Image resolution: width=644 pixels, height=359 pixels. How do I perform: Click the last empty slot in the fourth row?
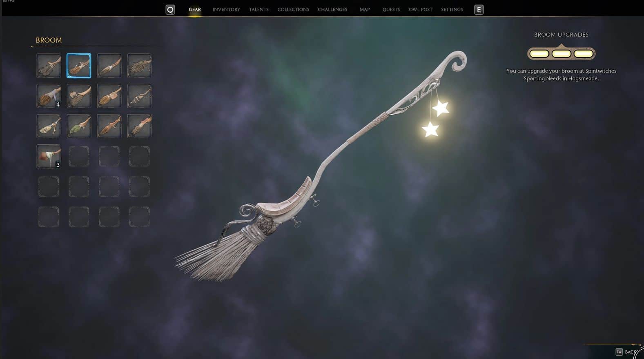139,156
